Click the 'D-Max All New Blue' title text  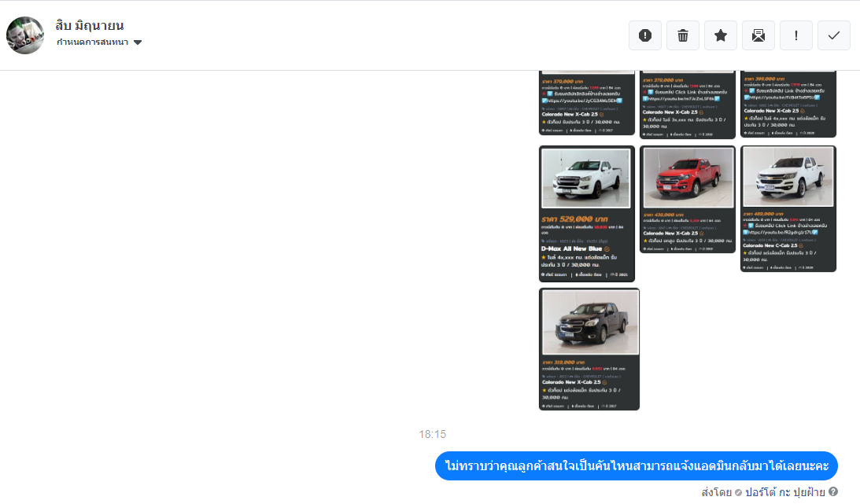pos(571,248)
